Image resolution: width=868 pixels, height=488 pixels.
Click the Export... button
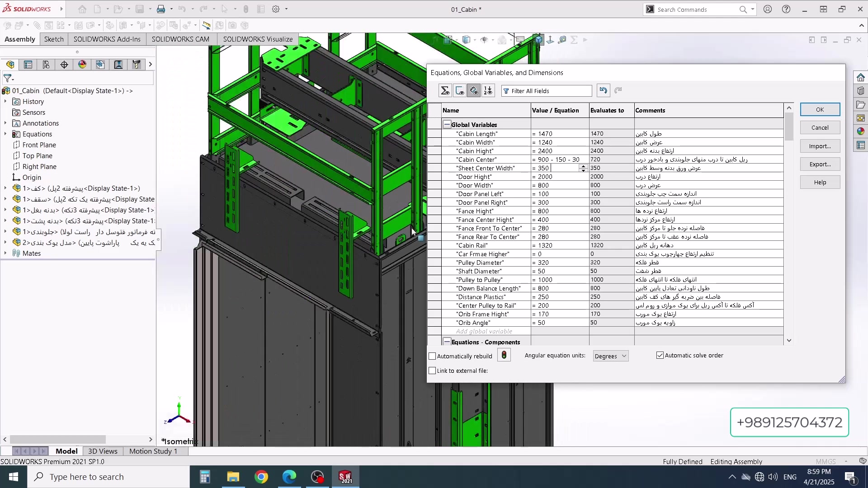[820, 164]
